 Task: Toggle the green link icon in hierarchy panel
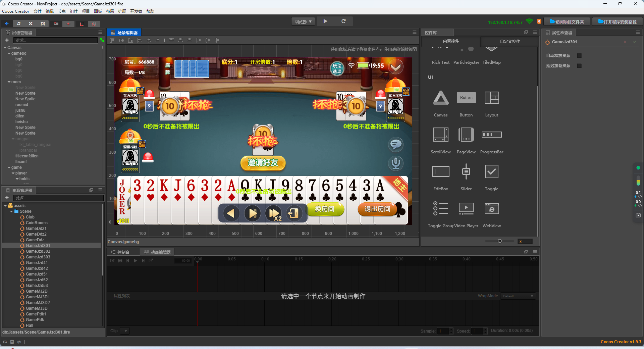[x=102, y=40]
